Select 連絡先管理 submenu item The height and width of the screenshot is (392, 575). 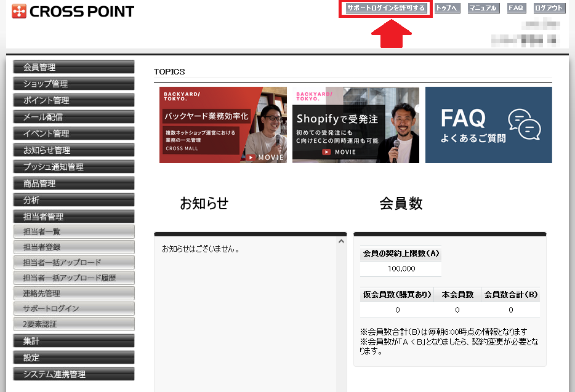(x=74, y=294)
